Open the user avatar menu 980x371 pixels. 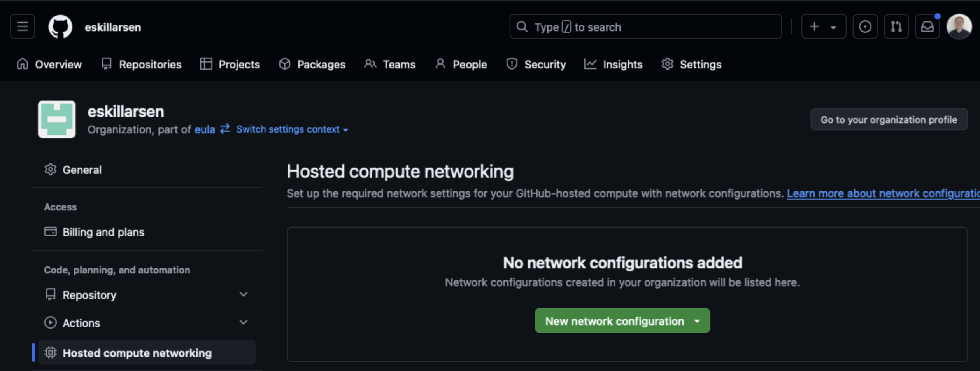959,27
